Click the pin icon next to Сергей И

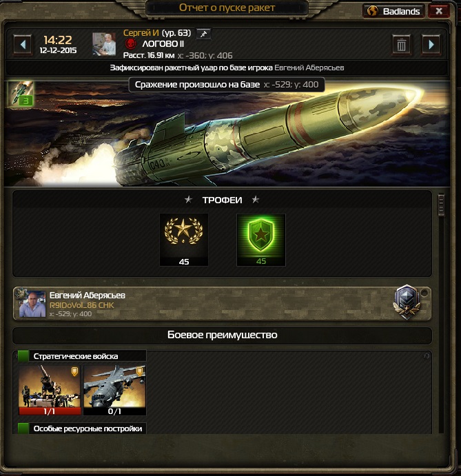click(x=203, y=34)
